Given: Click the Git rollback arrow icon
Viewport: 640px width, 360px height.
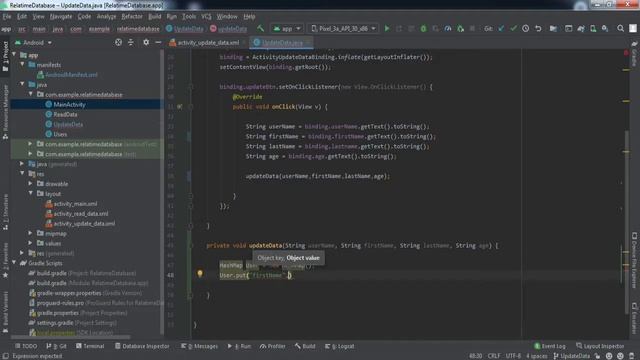Looking at the screenshot, I should 538,29.
